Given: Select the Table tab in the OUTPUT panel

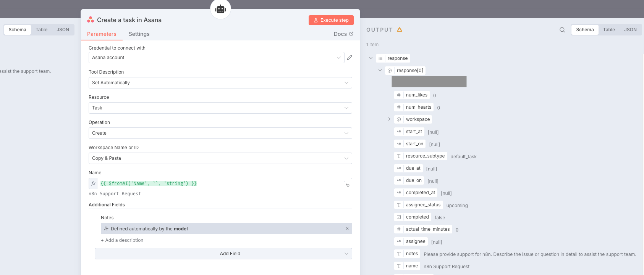Looking at the screenshot, I should 609,30.
